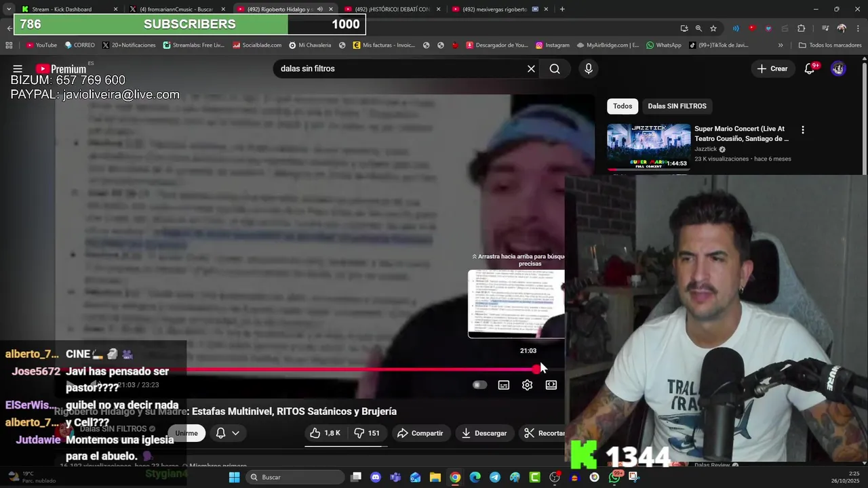Open channel notification bell dropdown
The width and height of the screenshot is (868, 488).
227,433
